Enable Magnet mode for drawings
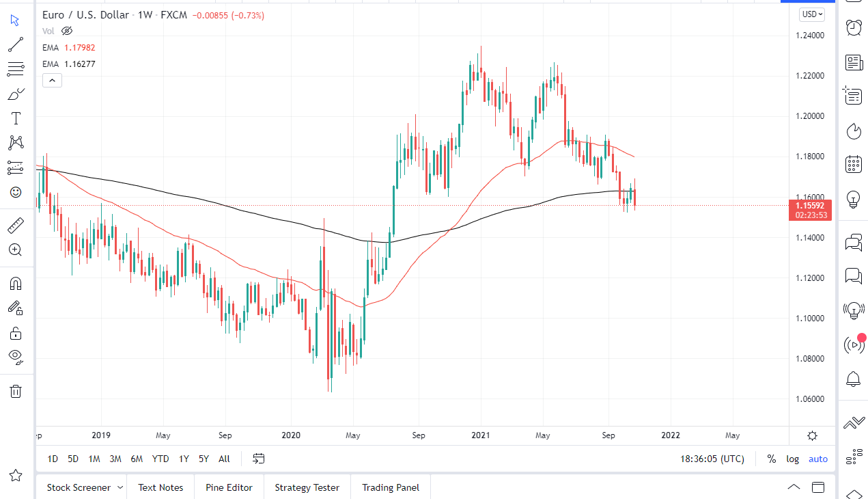Image resolution: width=868 pixels, height=499 pixels. click(15, 283)
